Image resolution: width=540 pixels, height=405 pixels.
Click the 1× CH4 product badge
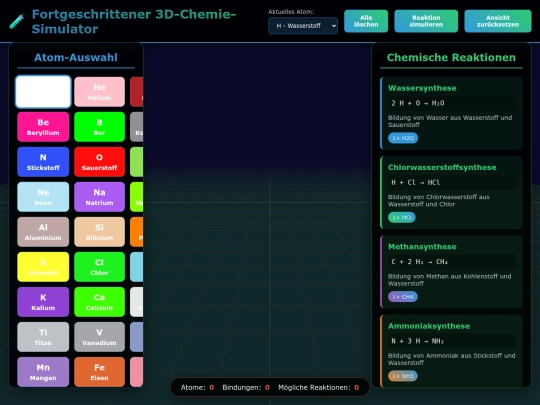point(403,297)
